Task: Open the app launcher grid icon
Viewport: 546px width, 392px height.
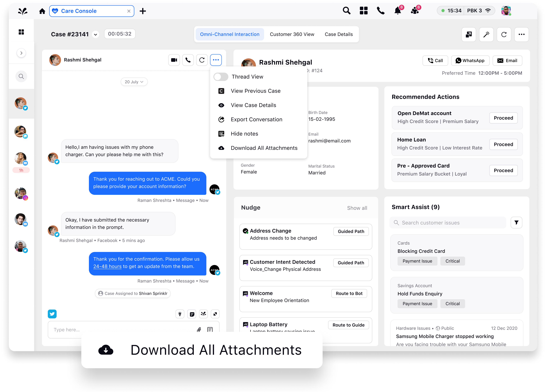Action: coord(364,11)
